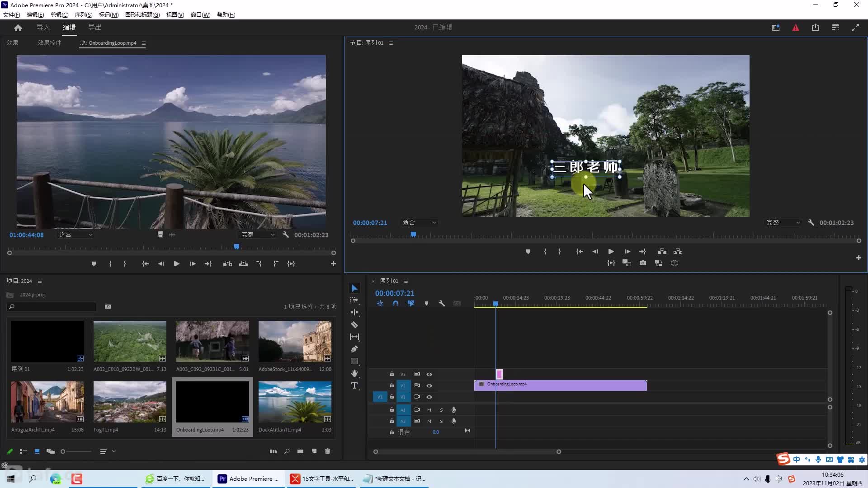Open sort icons dropdown in Project panel
The height and width of the screenshot is (488, 868).
tap(108, 451)
